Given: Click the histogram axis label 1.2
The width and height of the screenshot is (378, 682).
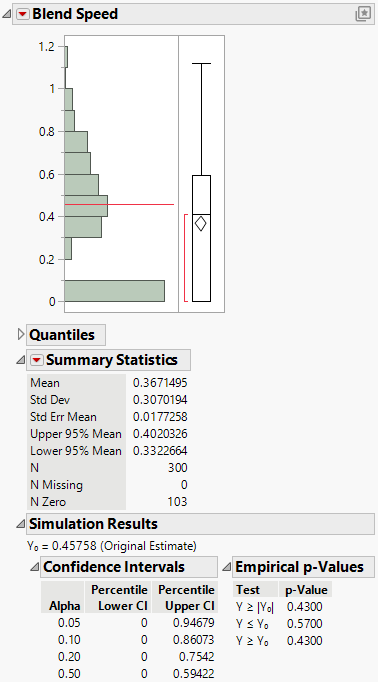Looking at the screenshot, I should (47, 46).
